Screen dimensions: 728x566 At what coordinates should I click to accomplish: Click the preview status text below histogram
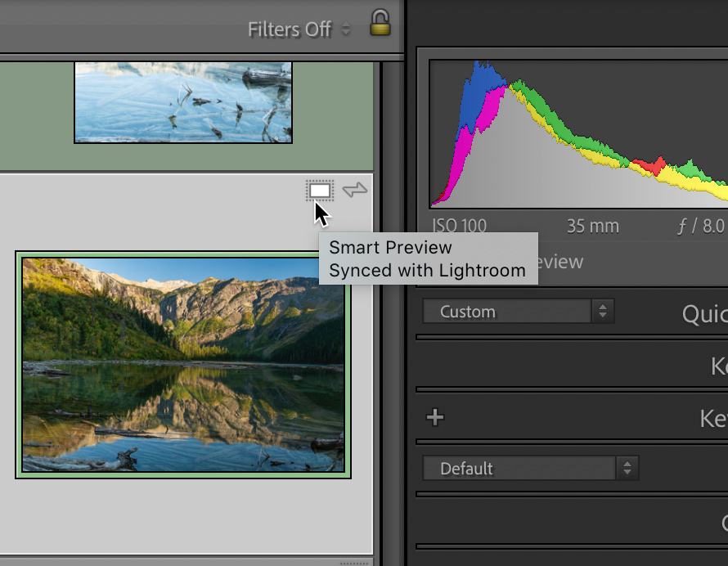(561, 262)
